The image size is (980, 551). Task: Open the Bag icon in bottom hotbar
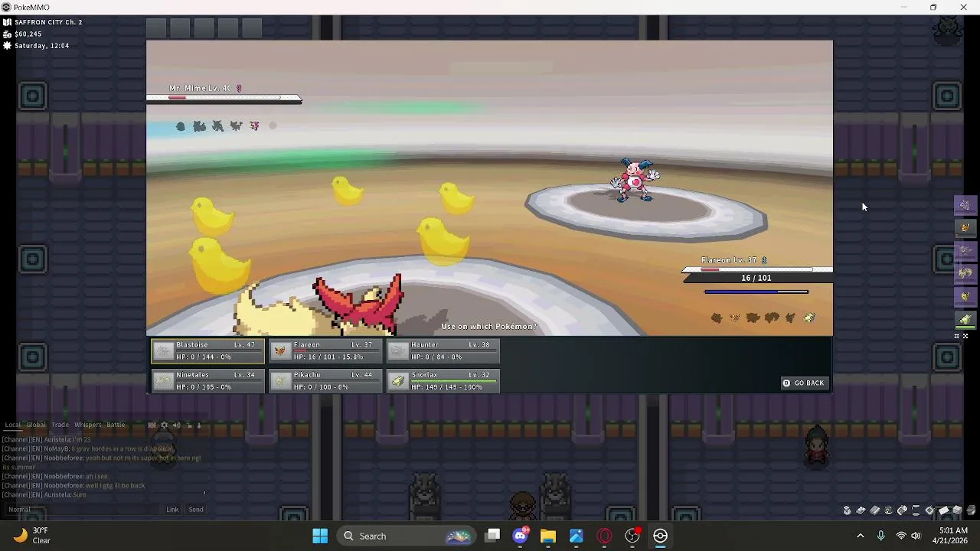tap(847, 510)
